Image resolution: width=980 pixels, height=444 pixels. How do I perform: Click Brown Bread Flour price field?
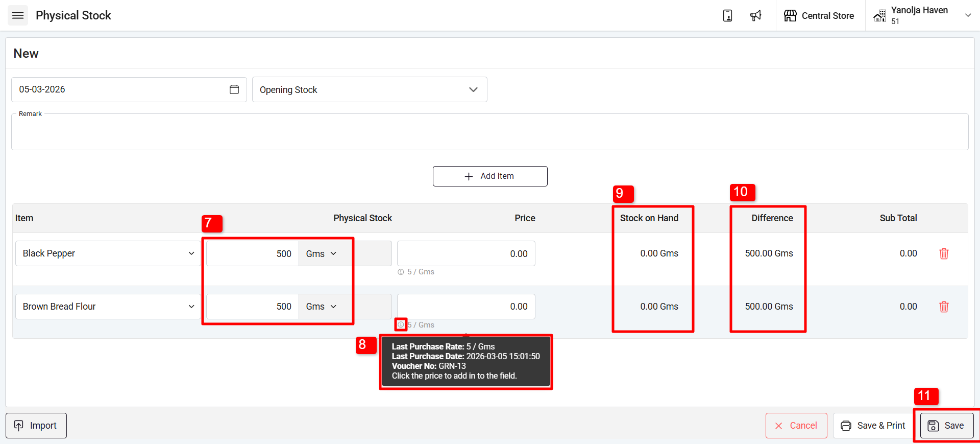click(x=466, y=307)
